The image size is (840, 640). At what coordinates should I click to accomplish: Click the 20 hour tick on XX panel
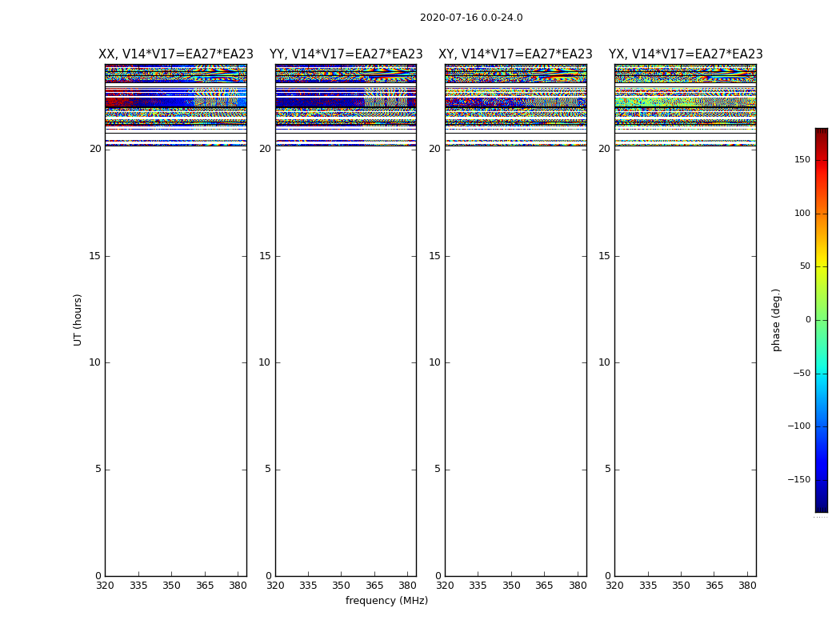(x=95, y=149)
